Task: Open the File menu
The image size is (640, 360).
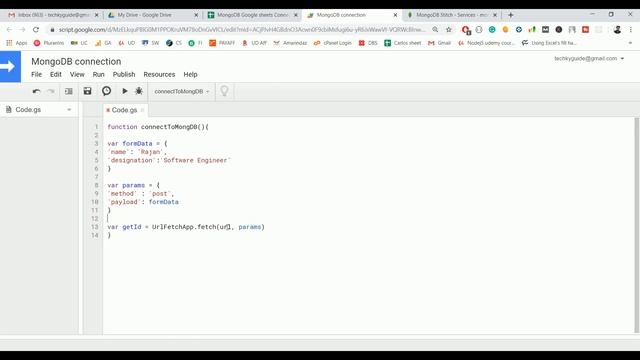Action: pos(36,74)
